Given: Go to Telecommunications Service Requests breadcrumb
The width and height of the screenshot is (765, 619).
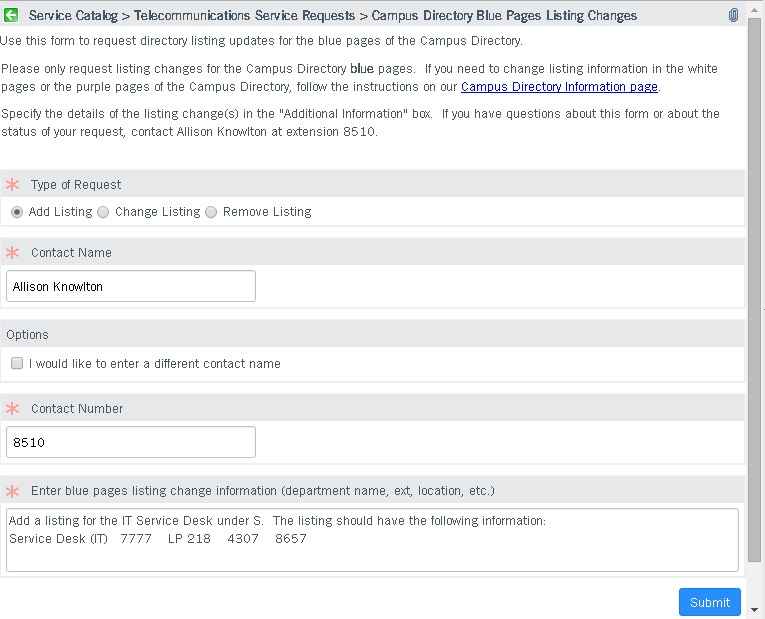Looking at the screenshot, I should coord(244,15).
